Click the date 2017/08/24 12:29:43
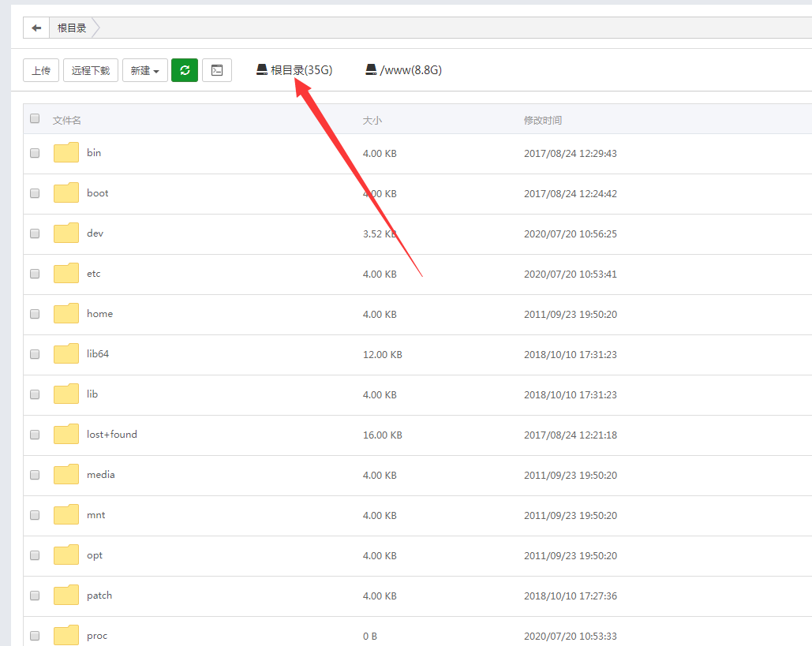 (571, 153)
